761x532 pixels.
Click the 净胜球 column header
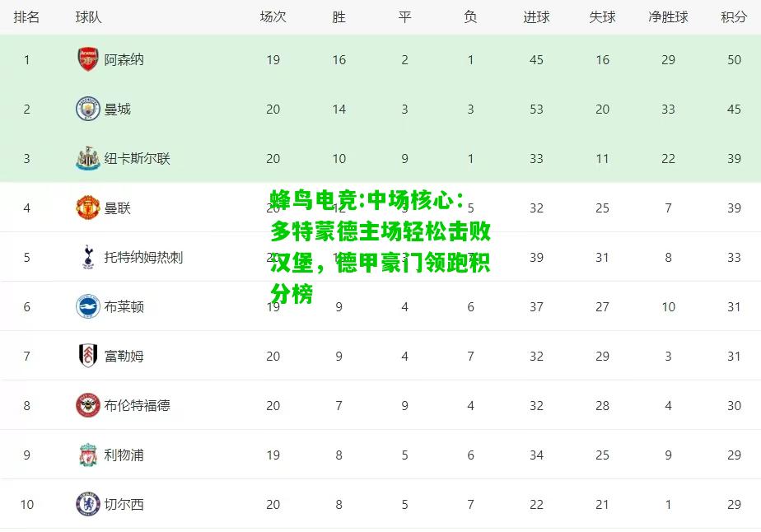click(x=668, y=17)
